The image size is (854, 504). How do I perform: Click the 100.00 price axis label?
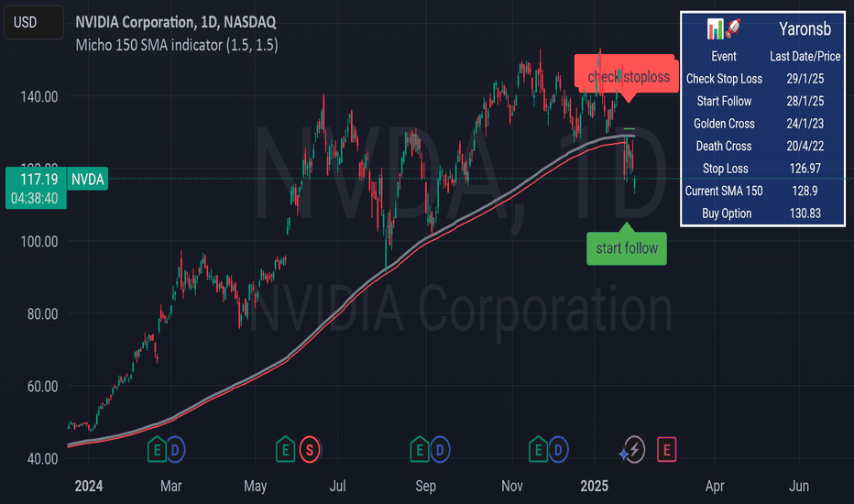pos(39,241)
